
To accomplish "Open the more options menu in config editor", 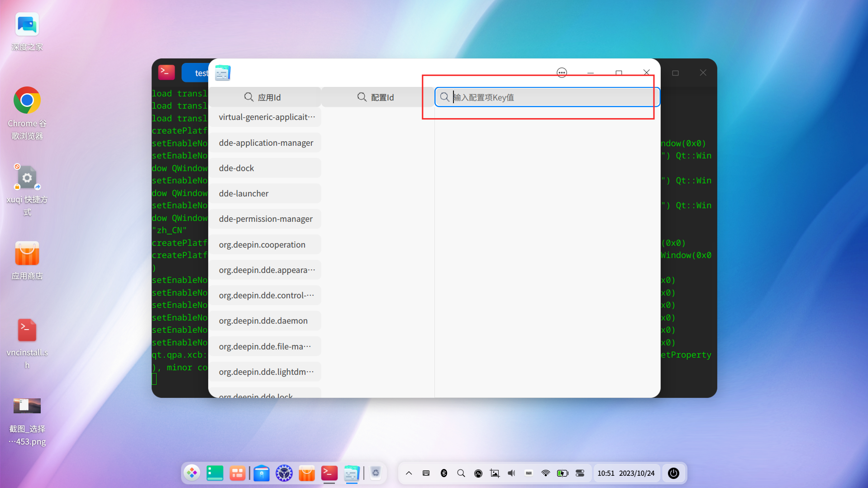I will [x=561, y=72].
